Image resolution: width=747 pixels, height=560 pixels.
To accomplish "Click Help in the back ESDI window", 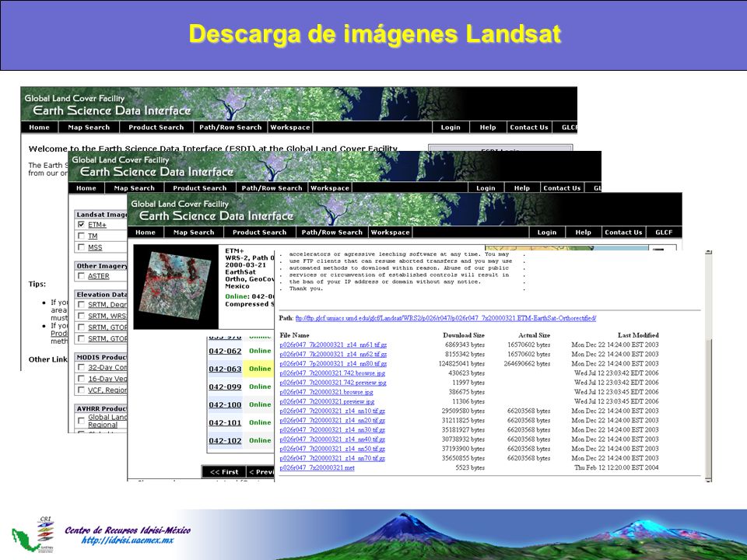I will 488,127.
